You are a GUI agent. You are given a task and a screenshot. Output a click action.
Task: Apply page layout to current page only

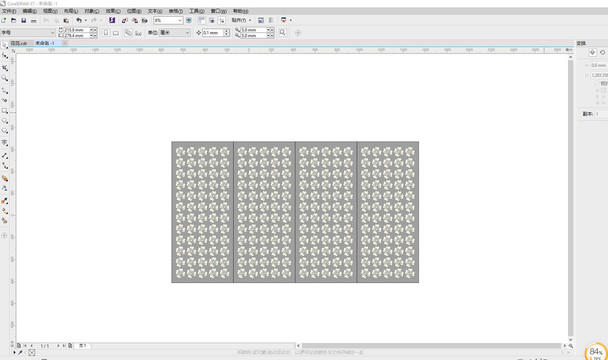(x=138, y=33)
